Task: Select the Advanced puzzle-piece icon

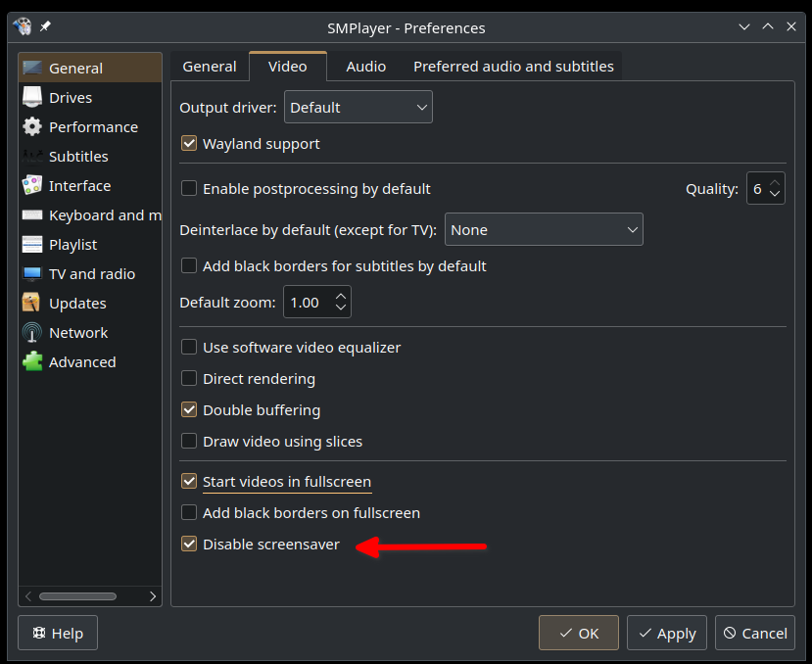Action: pyautogui.click(x=32, y=361)
